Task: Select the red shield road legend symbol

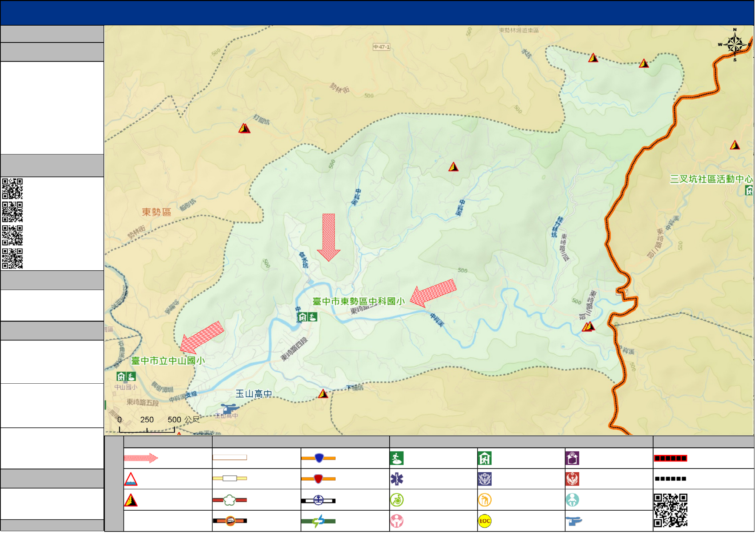Action: click(x=318, y=479)
